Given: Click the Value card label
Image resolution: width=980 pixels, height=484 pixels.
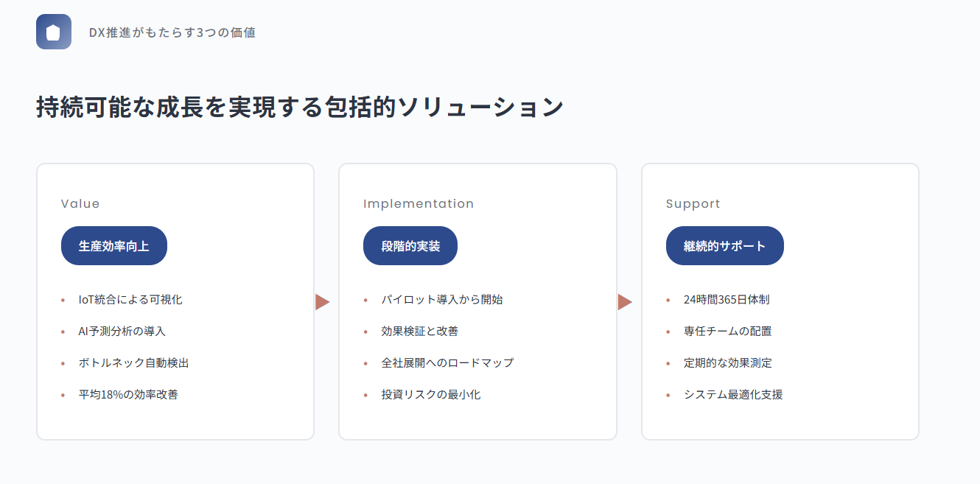Looking at the screenshot, I should [x=80, y=203].
